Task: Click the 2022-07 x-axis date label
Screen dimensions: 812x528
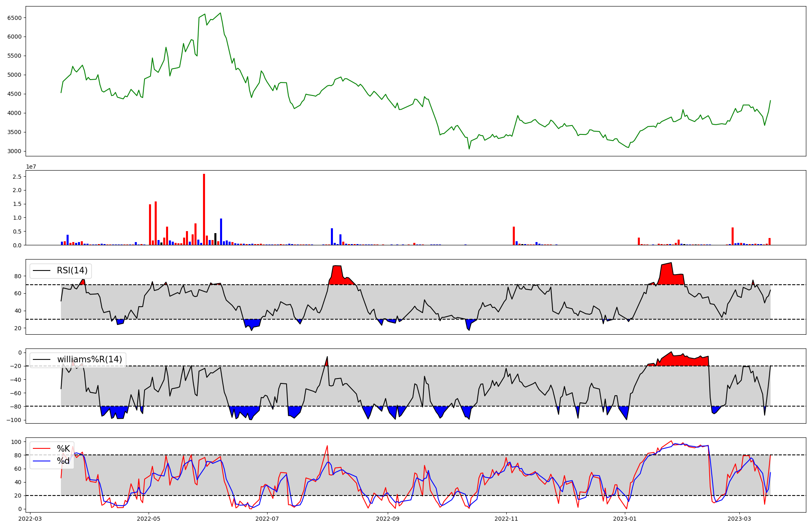Action: tap(267, 519)
